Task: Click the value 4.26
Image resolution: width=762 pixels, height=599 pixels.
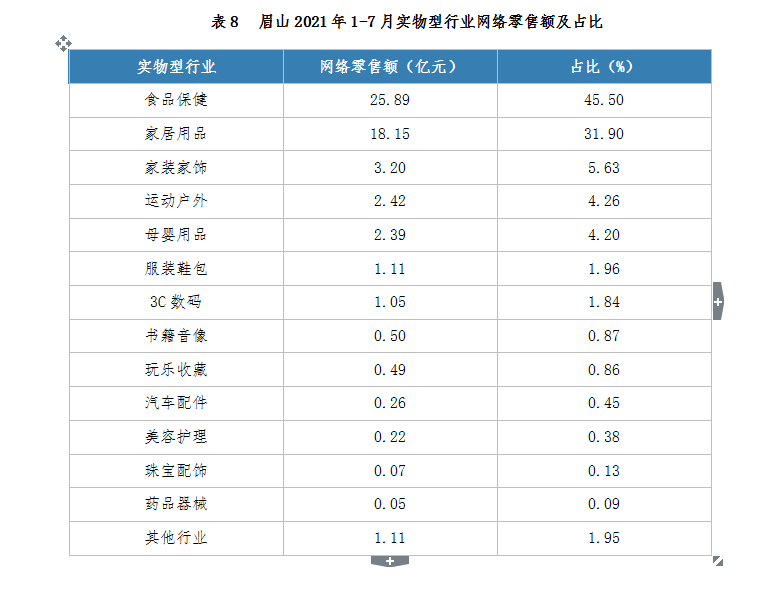Action: (604, 201)
